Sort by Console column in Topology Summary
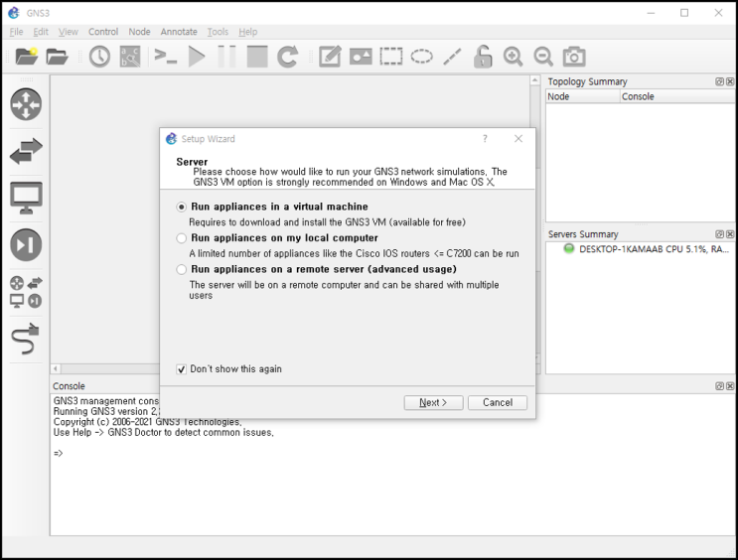 click(x=677, y=96)
